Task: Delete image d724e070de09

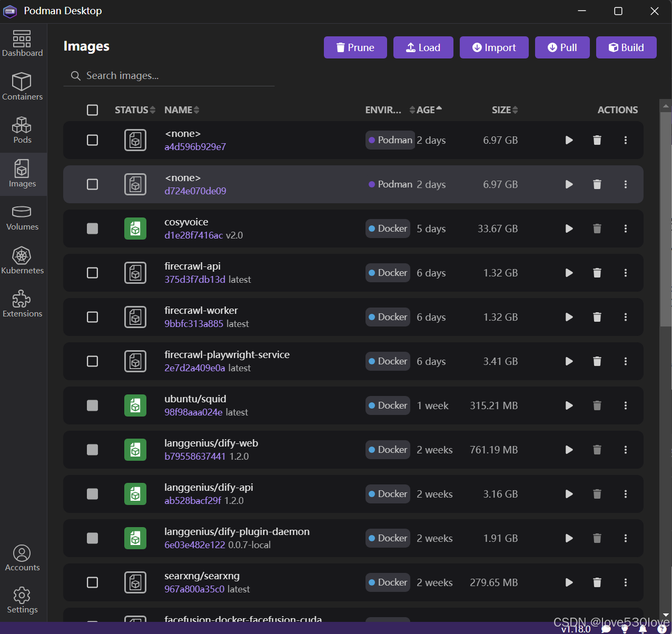Action: (x=597, y=184)
